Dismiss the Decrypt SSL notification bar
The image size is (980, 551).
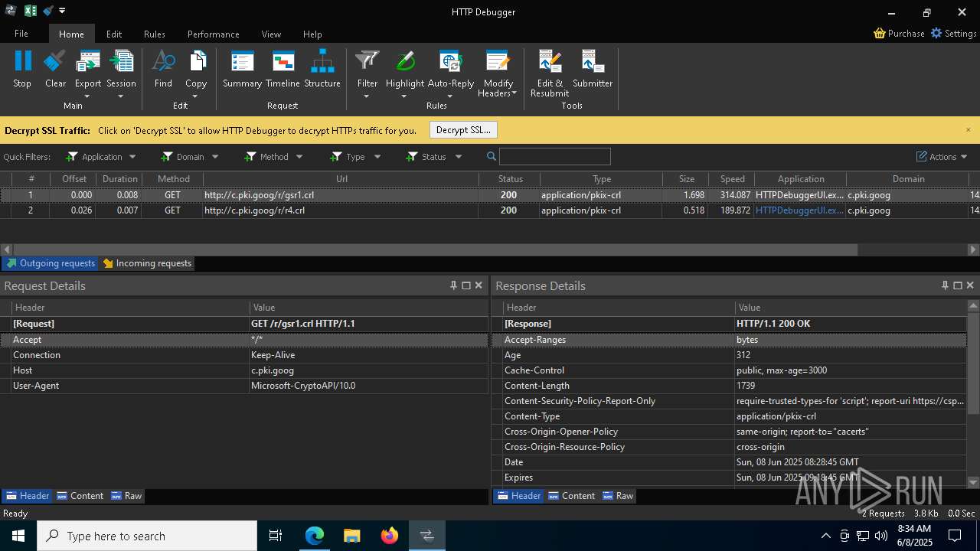(x=968, y=130)
